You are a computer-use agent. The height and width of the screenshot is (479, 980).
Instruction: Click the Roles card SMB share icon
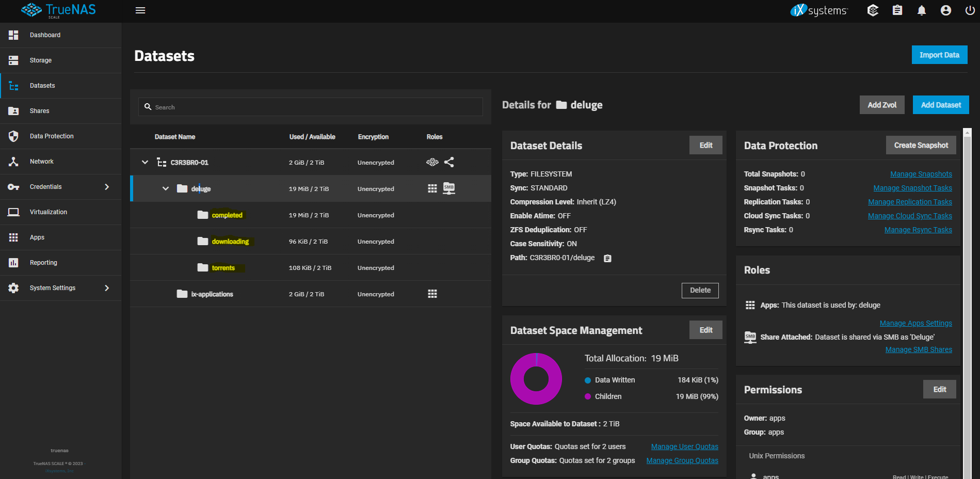(750, 338)
